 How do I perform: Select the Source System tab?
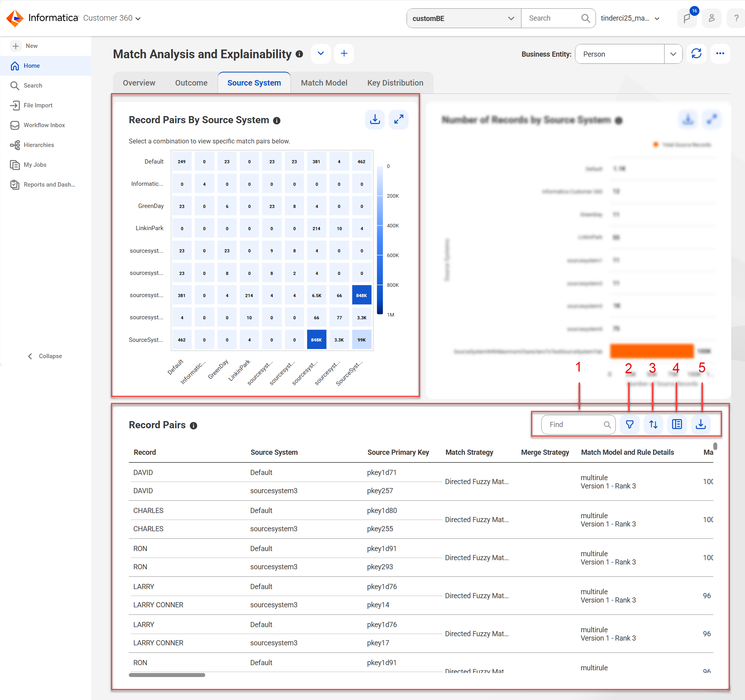pos(254,83)
